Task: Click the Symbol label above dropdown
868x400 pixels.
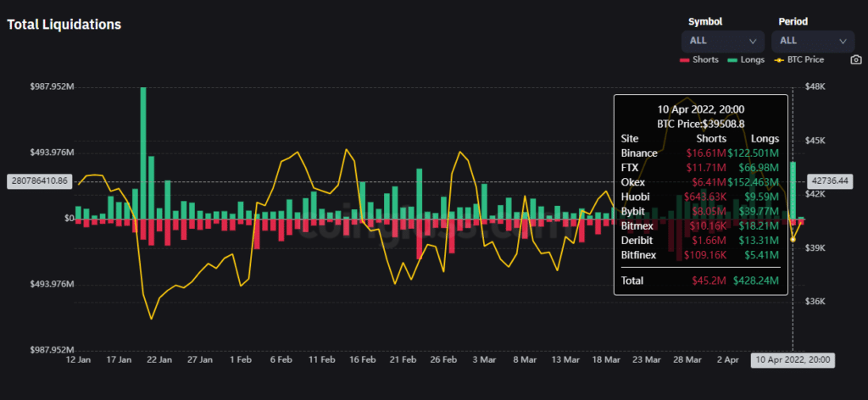Action: [704, 21]
